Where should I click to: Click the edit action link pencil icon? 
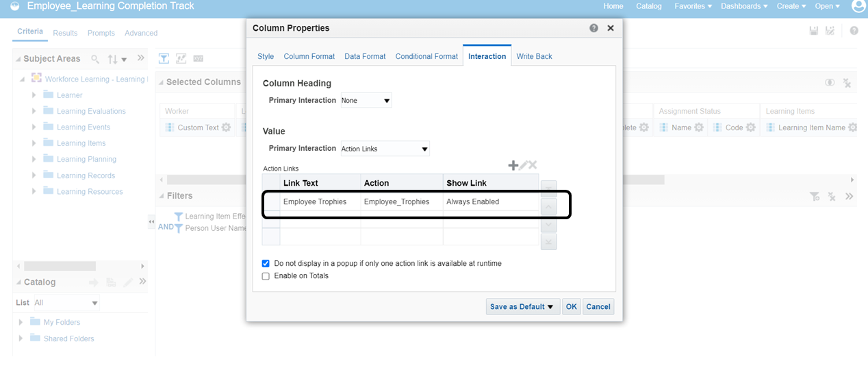click(x=523, y=166)
